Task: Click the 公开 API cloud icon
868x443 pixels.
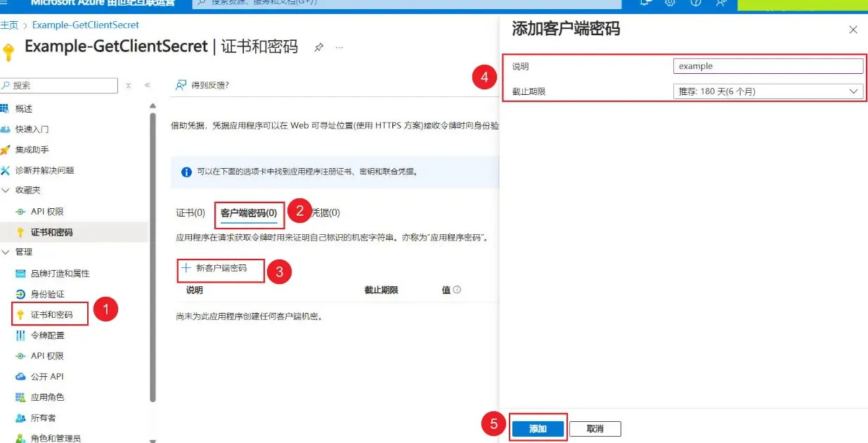Action: [20, 376]
